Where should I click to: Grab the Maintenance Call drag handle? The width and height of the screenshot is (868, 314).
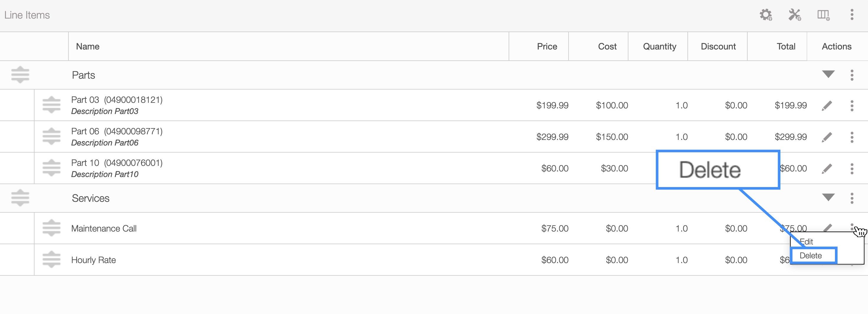(52, 228)
